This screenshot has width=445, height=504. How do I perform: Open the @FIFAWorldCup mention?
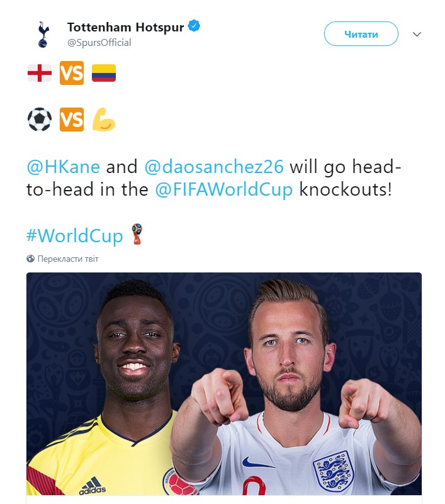pos(224,190)
